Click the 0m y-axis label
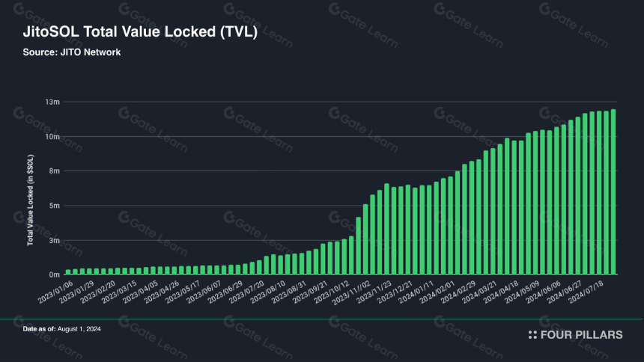The image size is (644, 362). [54, 274]
